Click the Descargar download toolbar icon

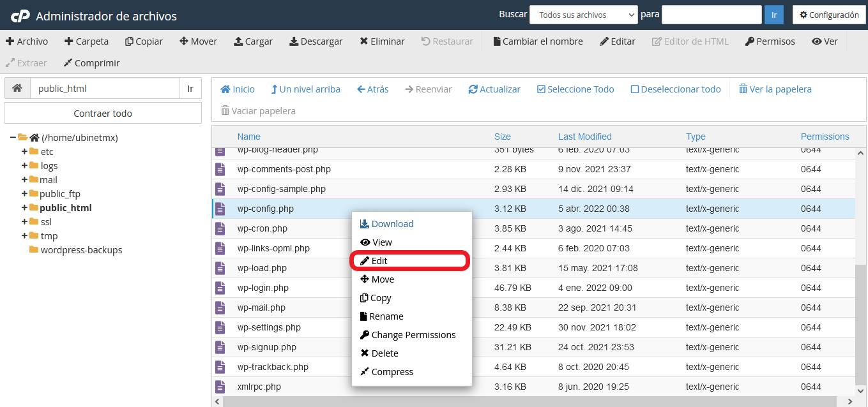[x=294, y=41]
